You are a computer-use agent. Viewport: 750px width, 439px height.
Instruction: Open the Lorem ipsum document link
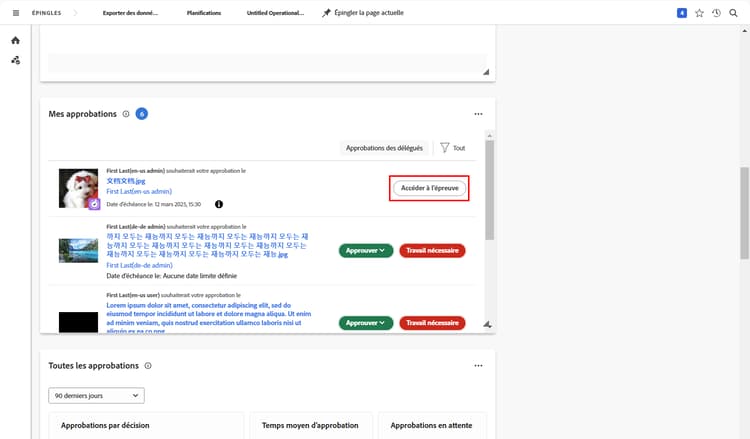pyautogui.click(x=209, y=318)
